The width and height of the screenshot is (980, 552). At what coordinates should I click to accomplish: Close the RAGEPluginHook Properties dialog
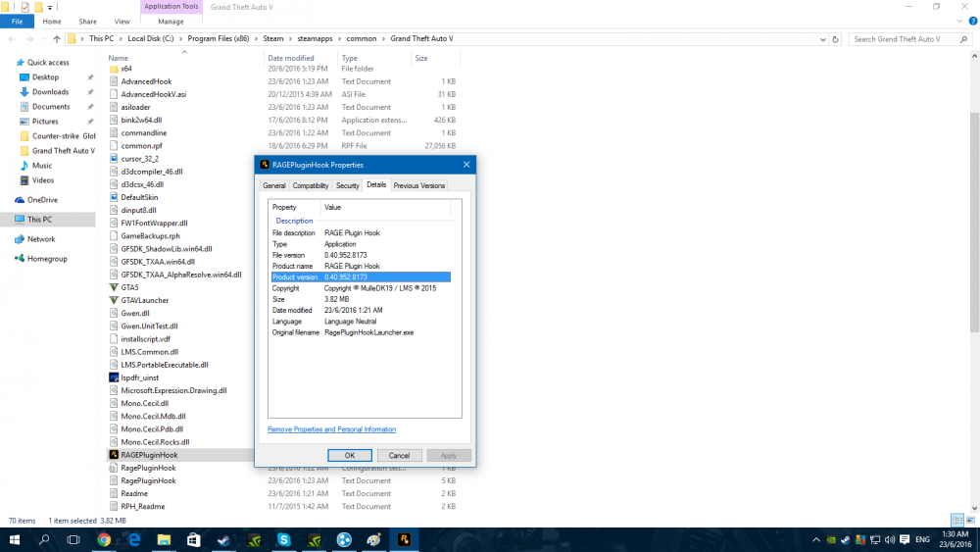pos(466,165)
